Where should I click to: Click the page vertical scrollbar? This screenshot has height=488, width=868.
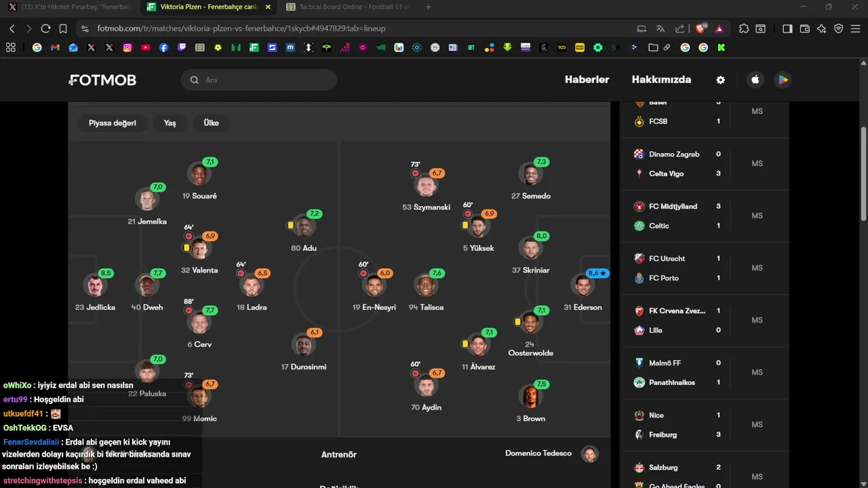[x=863, y=174]
